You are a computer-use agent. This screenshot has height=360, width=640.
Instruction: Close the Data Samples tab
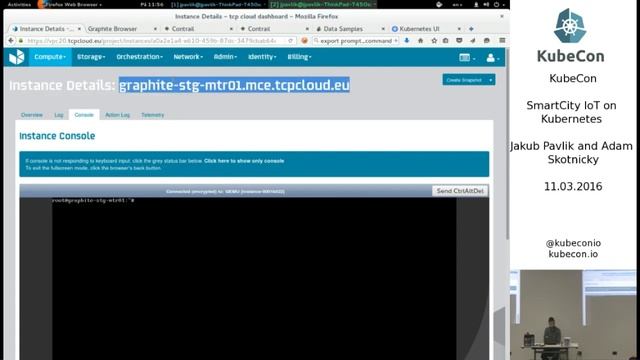[383, 29]
